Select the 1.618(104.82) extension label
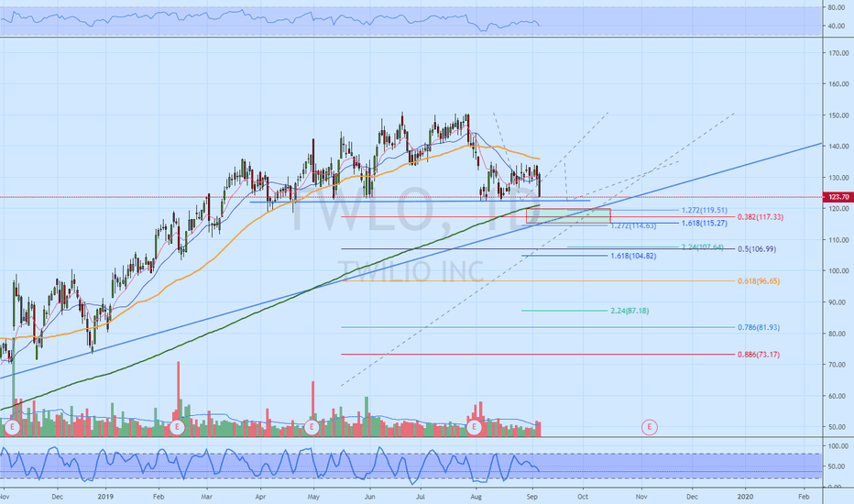The image size is (854, 504). click(633, 256)
